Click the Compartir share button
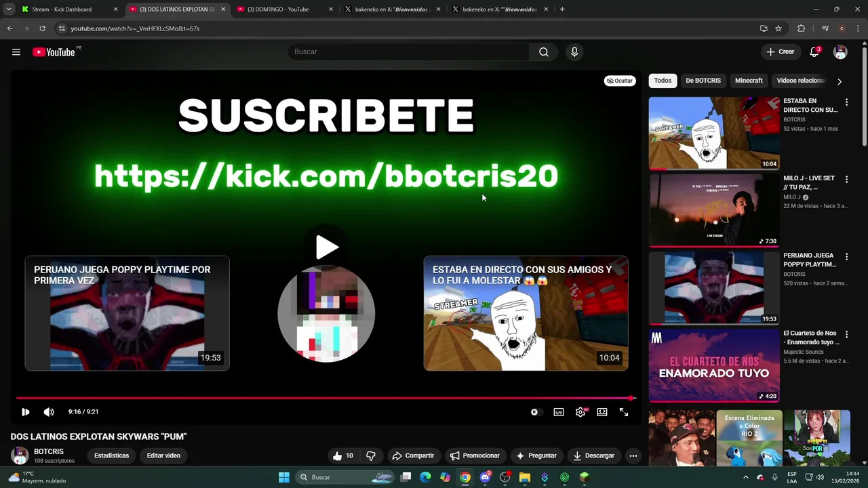868x488 pixels. (413, 455)
